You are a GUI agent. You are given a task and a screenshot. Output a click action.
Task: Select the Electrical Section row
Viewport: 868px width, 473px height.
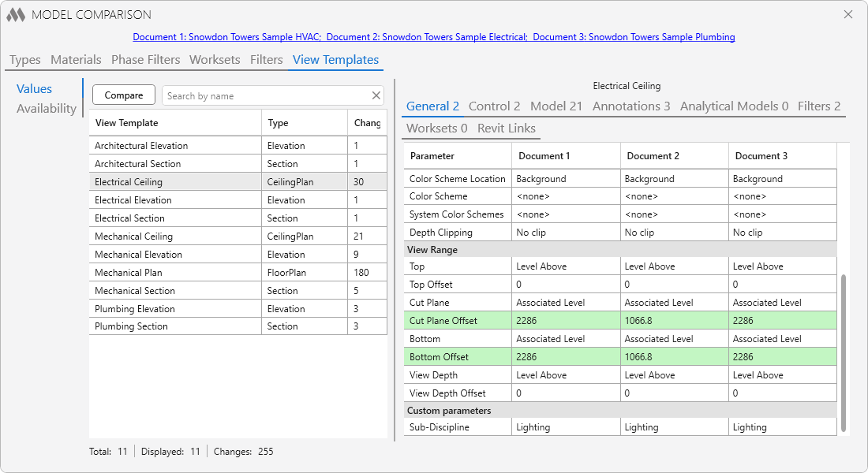pyautogui.click(x=238, y=218)
